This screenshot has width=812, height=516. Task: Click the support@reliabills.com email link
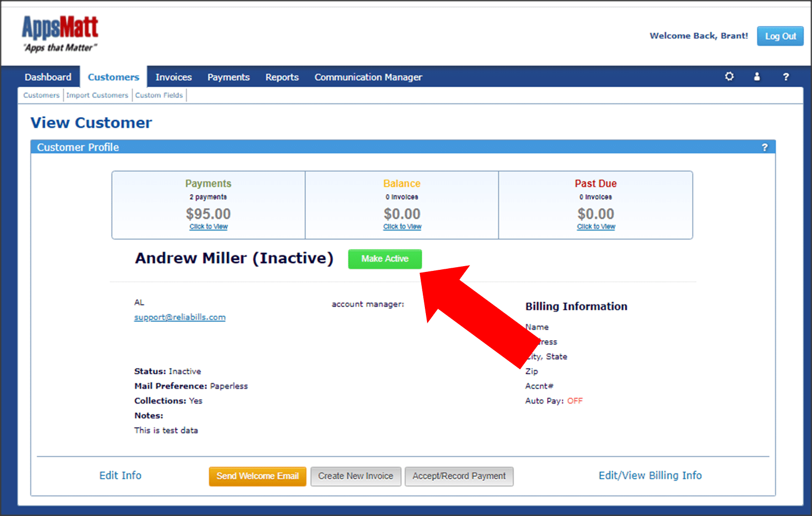(180, 317)
